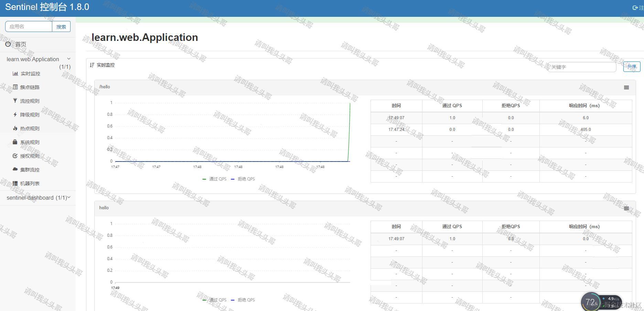Open 系统规则 via the lock icon

click(x=15, y=142)
